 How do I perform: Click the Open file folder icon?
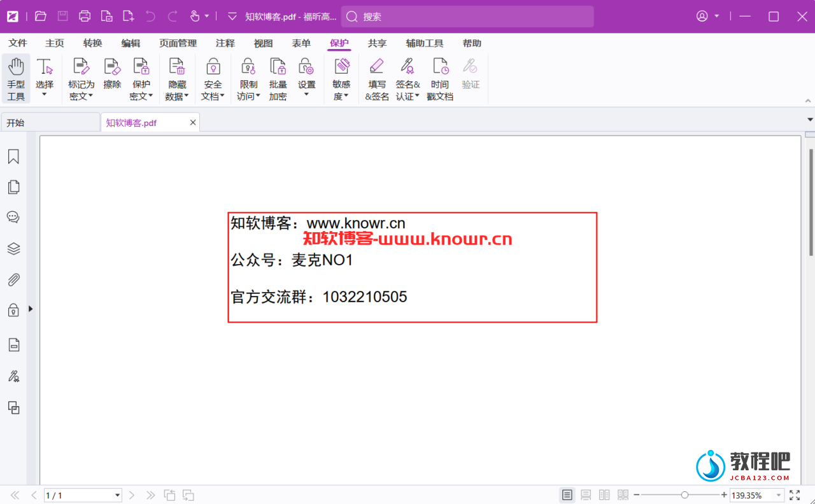(41, 17)
